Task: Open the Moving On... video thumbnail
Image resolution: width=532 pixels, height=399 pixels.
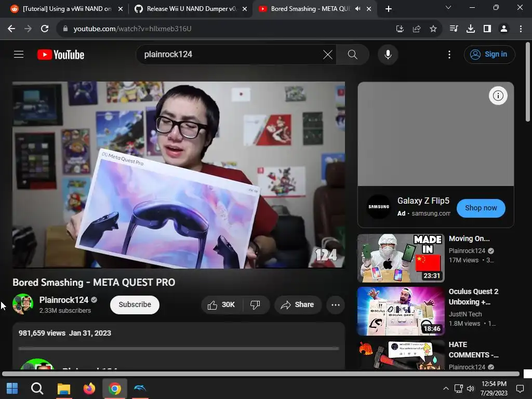Action: point(401,258)
